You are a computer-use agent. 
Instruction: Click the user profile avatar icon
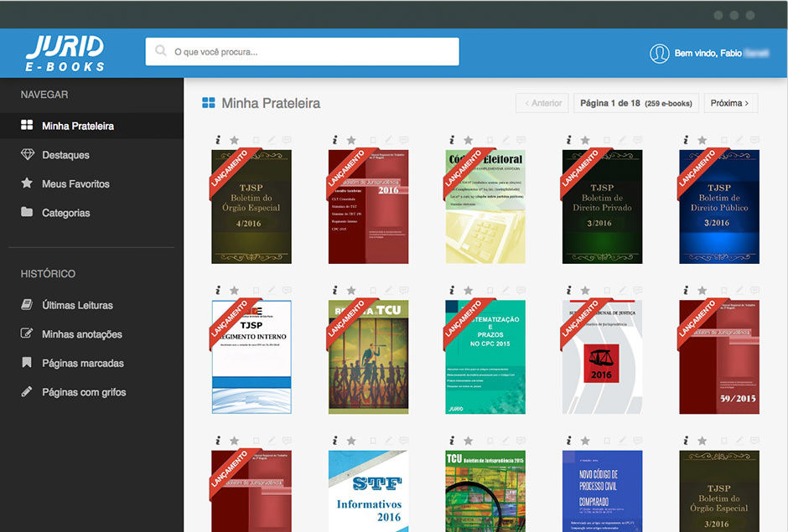(660, 54)
